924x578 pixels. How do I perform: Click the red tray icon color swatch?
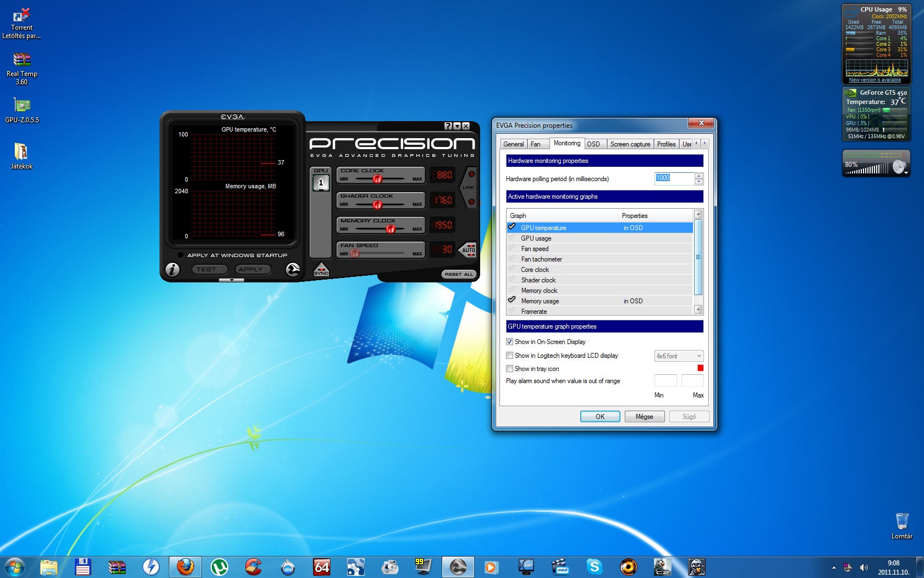[700, 368]
